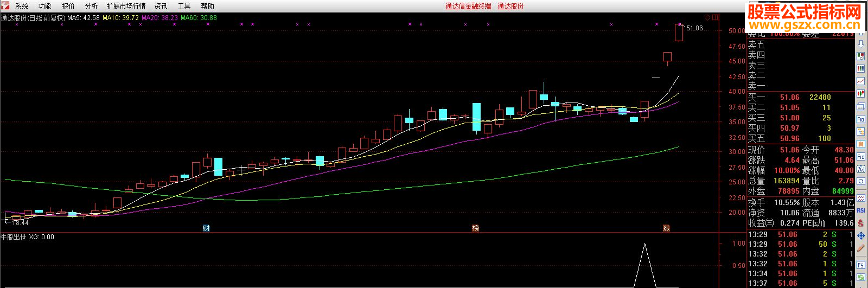868x288 pixels.
Task: Open the f(x) formula manager icon
Action: click(861, 169)
